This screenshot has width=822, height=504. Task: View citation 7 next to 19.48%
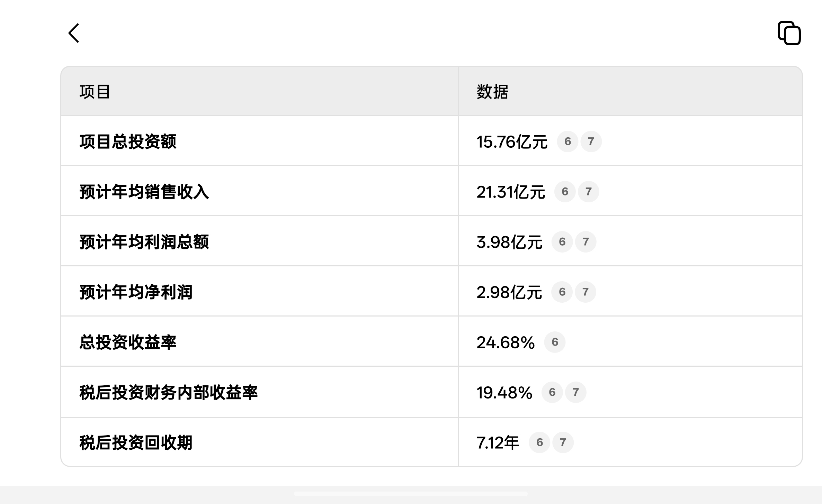pos(576,392)
